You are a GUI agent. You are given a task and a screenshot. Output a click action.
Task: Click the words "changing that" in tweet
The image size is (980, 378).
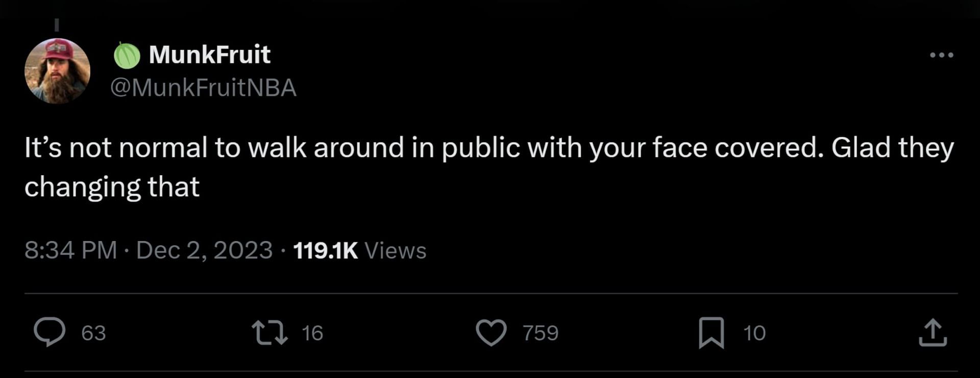[112, 187]
